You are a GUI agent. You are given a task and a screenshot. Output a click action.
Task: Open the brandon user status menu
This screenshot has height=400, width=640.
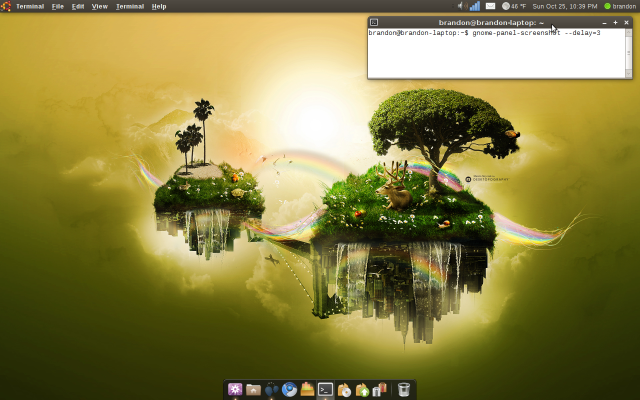click(x=620, y=7)
